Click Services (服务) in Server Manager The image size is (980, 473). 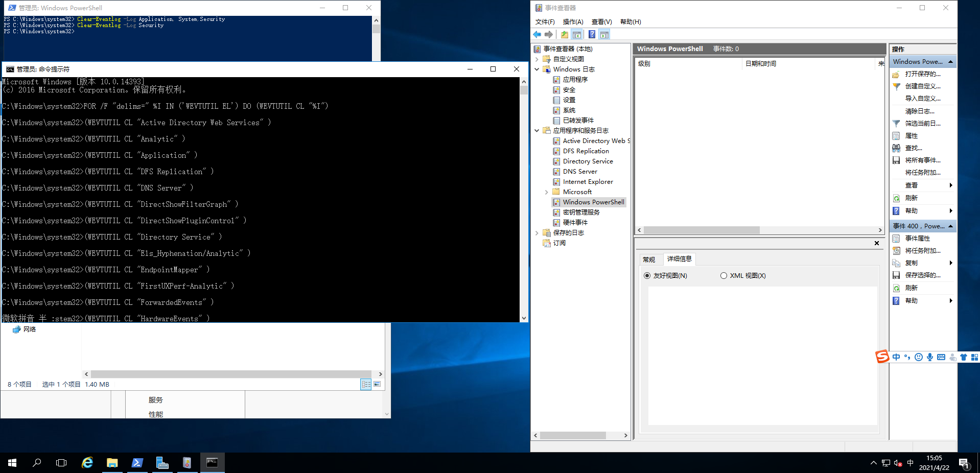(156, 400)
